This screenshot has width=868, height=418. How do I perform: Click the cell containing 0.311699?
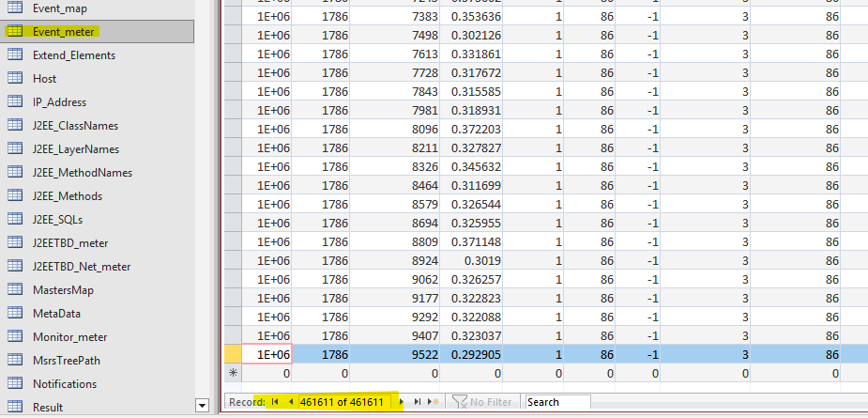coord(469,185)
